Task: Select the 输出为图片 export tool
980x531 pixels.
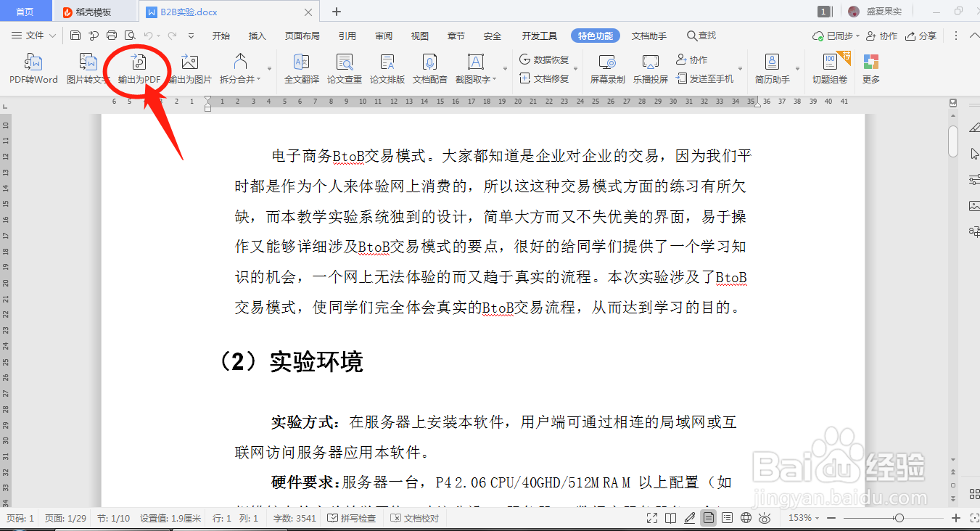Action: pos(189,69)
